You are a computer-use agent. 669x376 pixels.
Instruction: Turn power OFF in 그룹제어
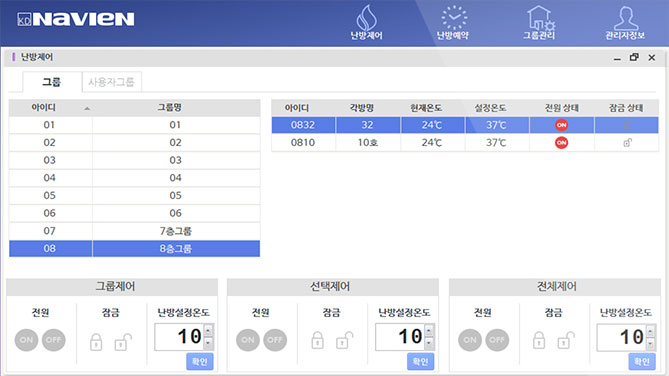53,340
